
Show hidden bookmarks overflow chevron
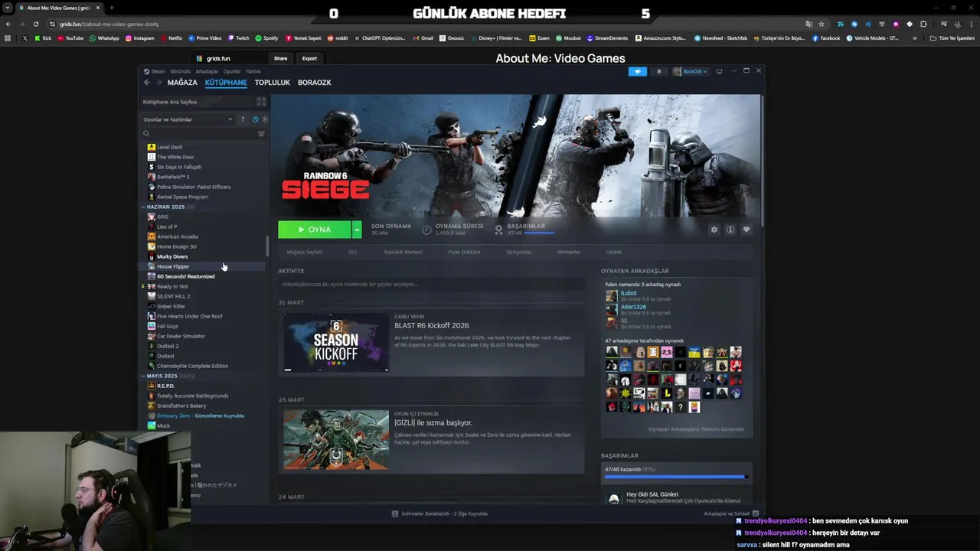(914, 37)
